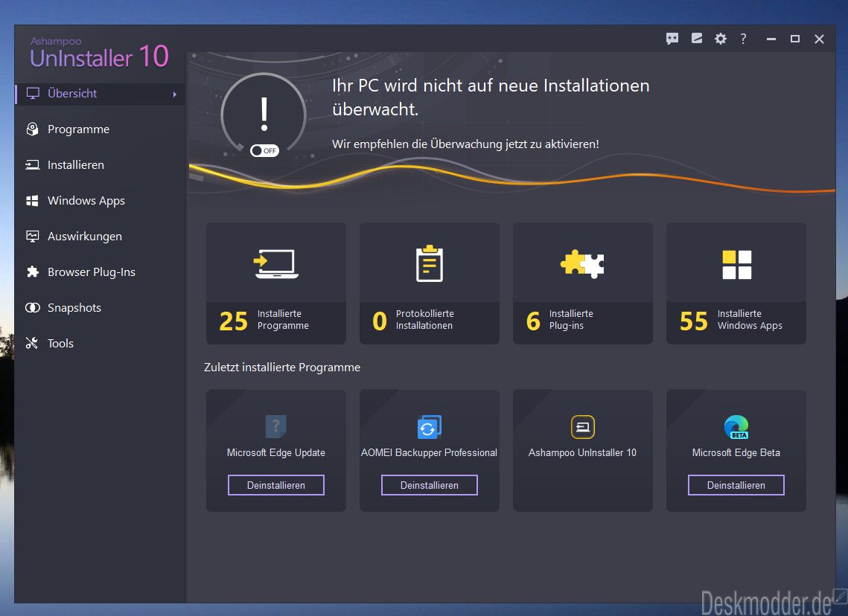Click the Windows Apps logo icon in sidebar
The height and width of the screenshot is (616, 848).
coord(33,200)
